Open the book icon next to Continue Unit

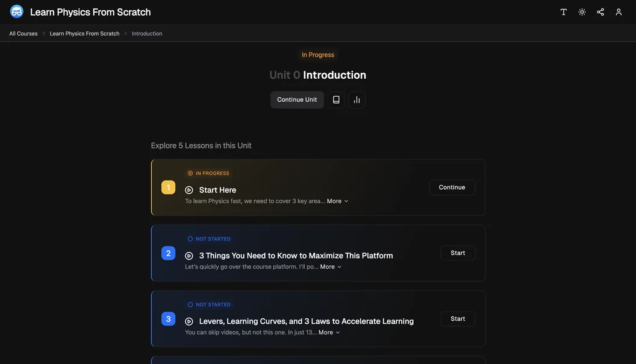(336, 100)
